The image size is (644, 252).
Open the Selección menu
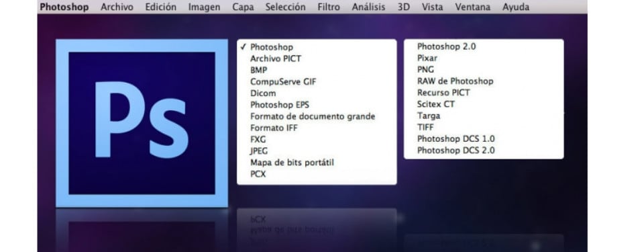tap(286, 7)
